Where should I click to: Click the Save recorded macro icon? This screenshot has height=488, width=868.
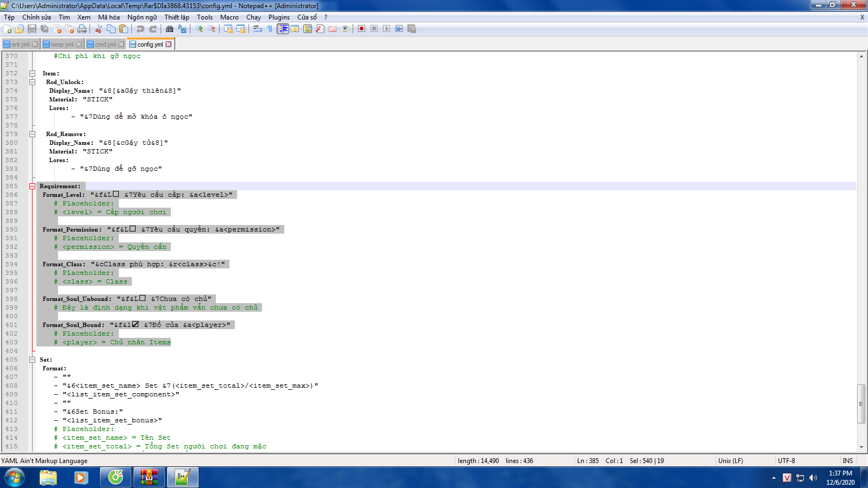click(x=412, y=29)
